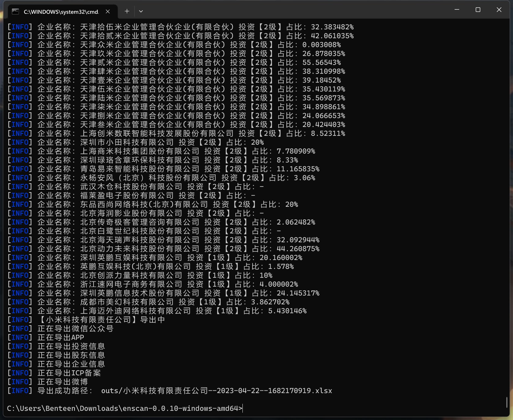
Task: Select the cmd.exe terminal tab
Action: 62,12
